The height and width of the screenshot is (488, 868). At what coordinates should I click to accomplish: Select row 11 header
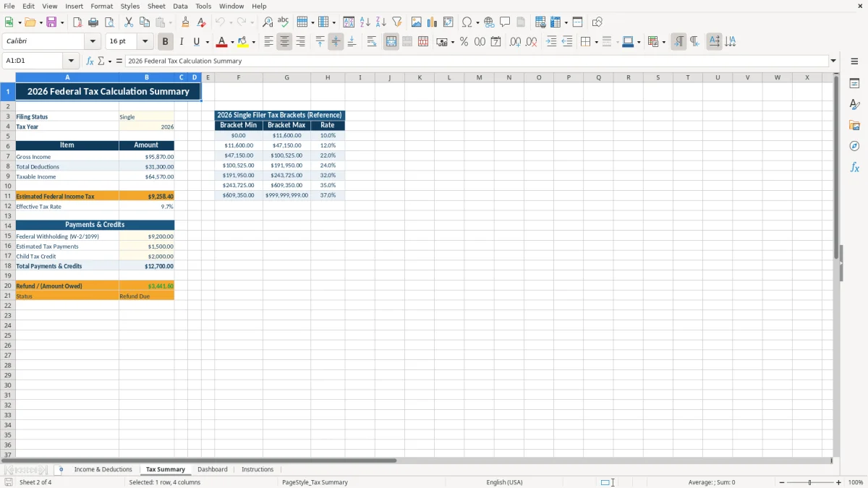click(x=7, y=196)
